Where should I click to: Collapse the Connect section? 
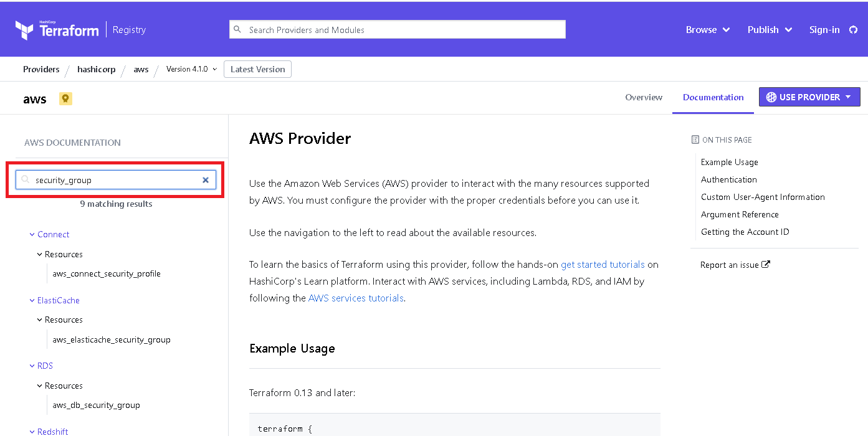point(32,234)
